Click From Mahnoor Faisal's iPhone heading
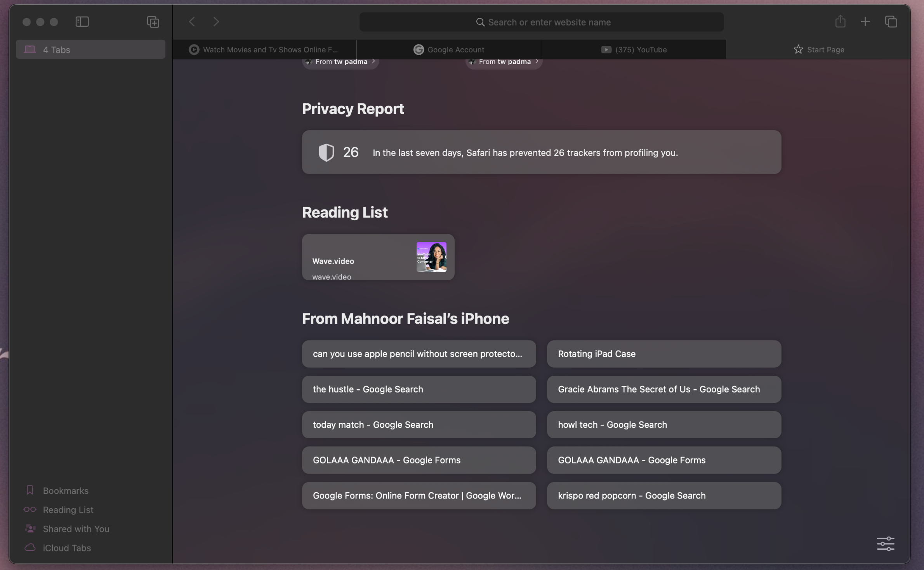This screenshot has height=570, width=924. pos(405,319)
